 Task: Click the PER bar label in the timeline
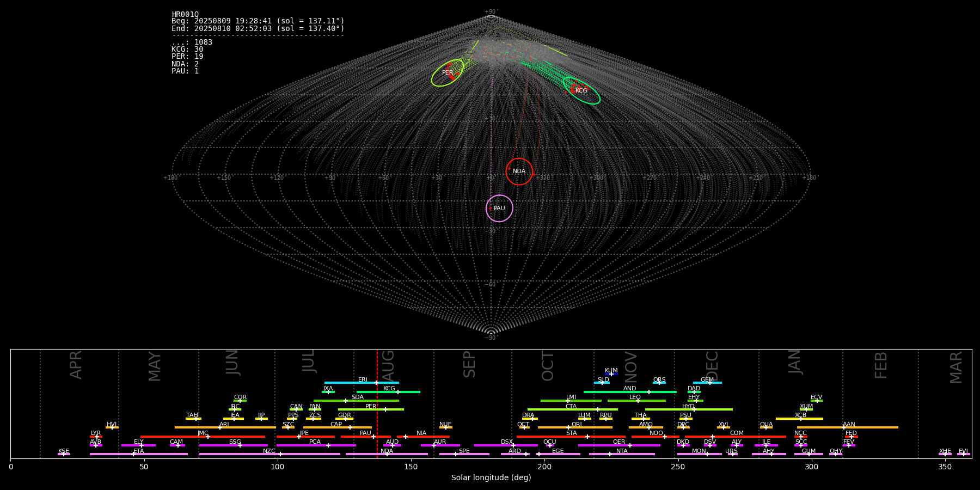(x=371, y=406)
